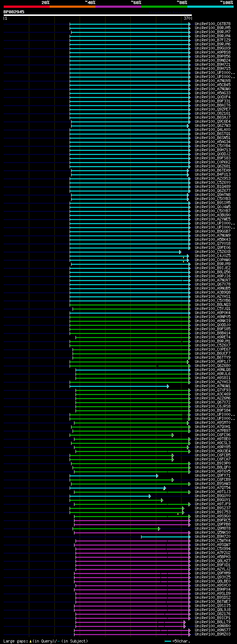Click the UniRef100_C5WTK4 label
The height and width of the screenshot is (644, 237).
tap(213, 541)
